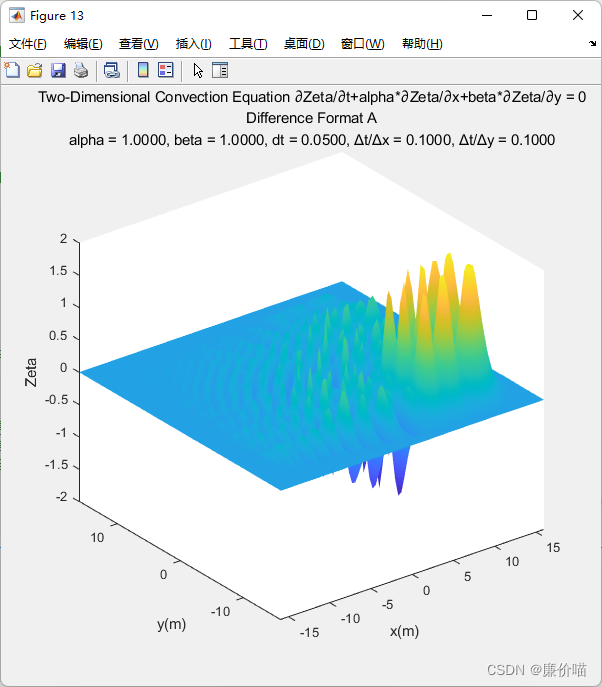
Task: Open the 文件(F) menu
Action: [x=28, y=44]
